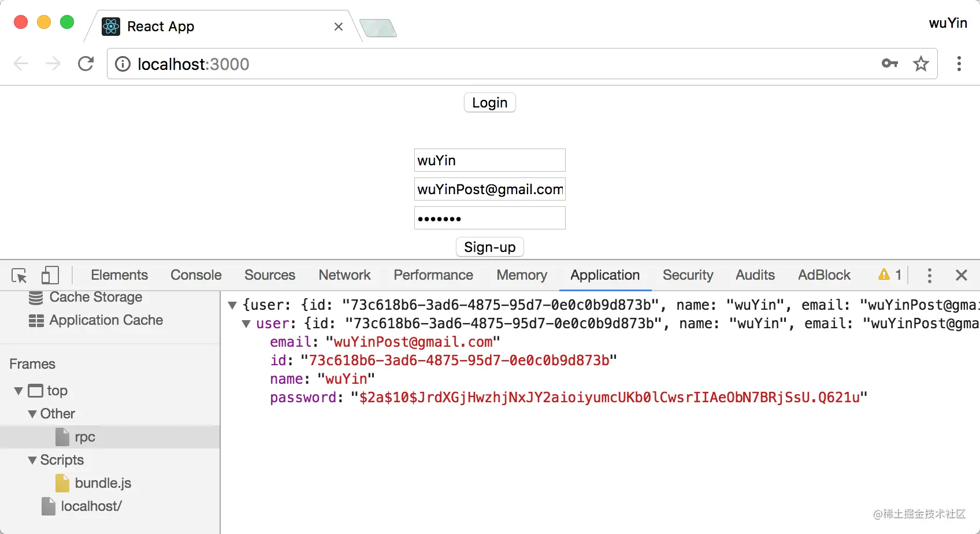Switch to the Network tab
The image size is (980, 534).
tap(345, 275)
